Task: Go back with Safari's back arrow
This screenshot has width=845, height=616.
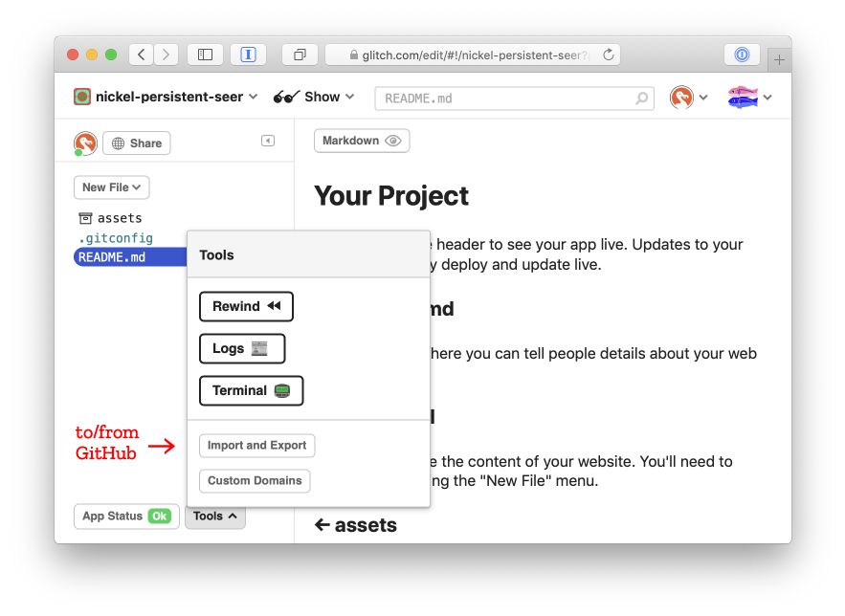Action: tap(142, 55)
